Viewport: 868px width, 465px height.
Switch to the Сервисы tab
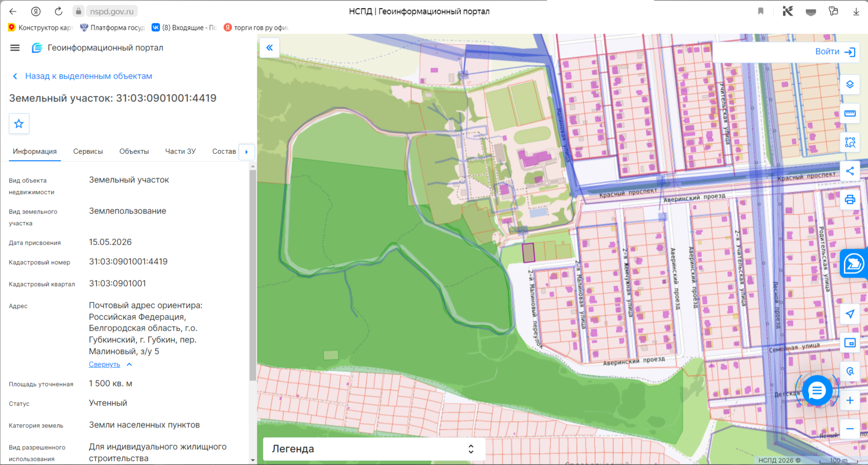(88, 152)
